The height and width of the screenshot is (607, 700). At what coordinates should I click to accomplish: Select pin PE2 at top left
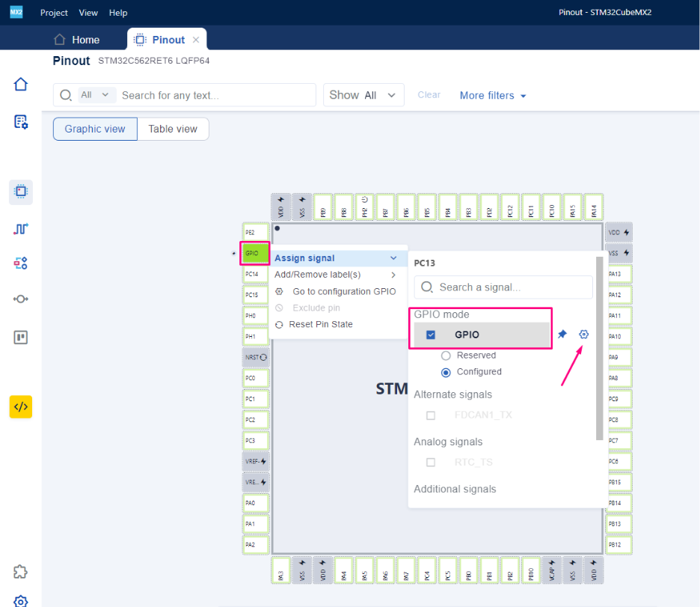pyautogui.click(x=256, y=232)
